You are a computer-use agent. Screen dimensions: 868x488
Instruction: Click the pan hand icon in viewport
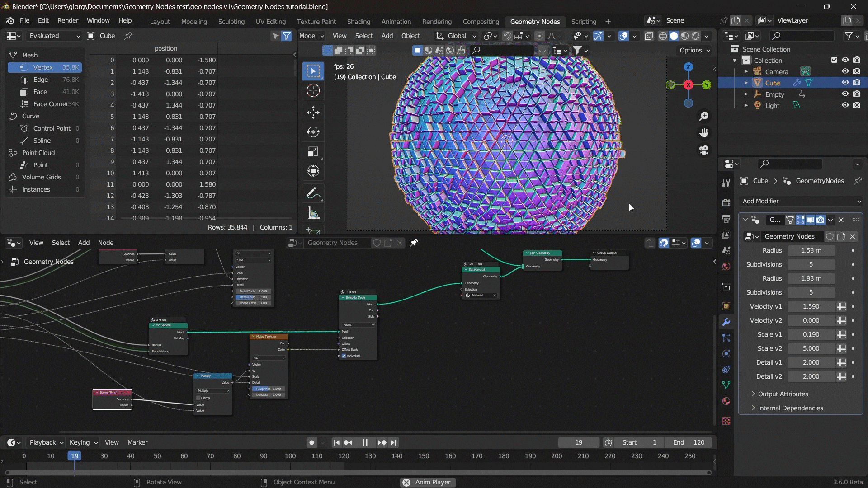pyautogui.click(x=704, y=133)
